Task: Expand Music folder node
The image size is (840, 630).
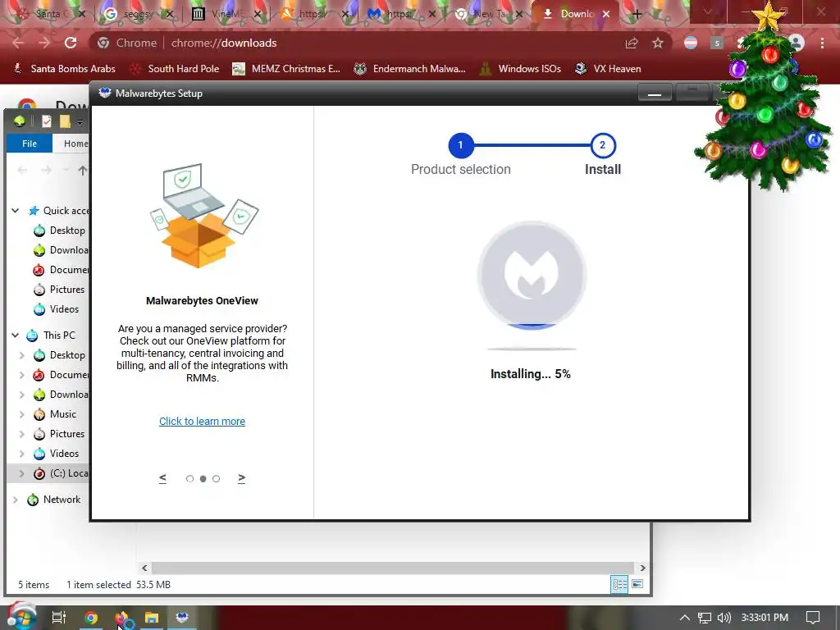Action: point(22,414)
